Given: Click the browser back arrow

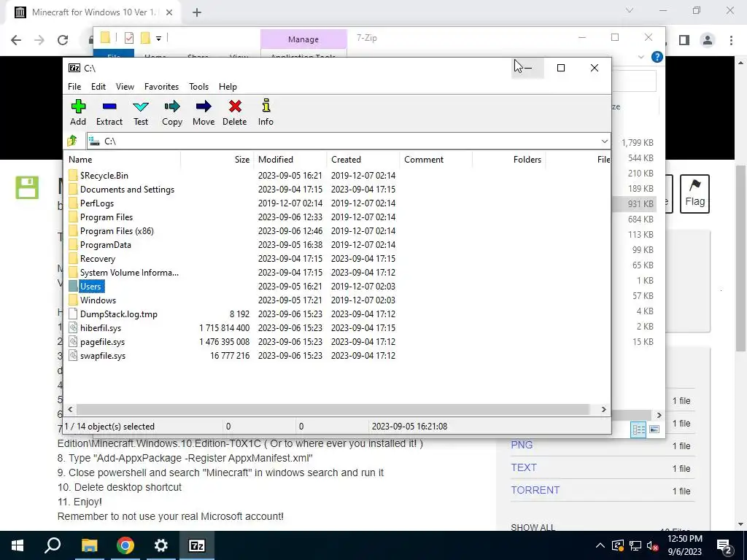Looking at the screenshot, I should [16, 40].
